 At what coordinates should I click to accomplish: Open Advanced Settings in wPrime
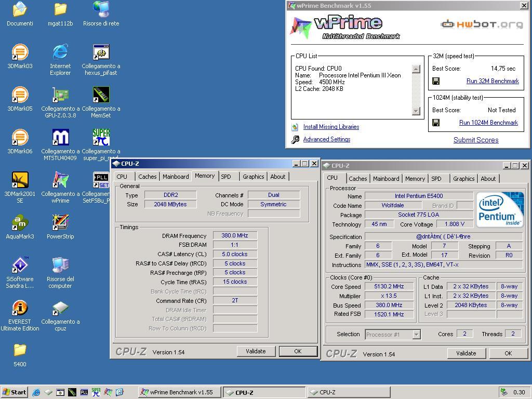(327, 139)
